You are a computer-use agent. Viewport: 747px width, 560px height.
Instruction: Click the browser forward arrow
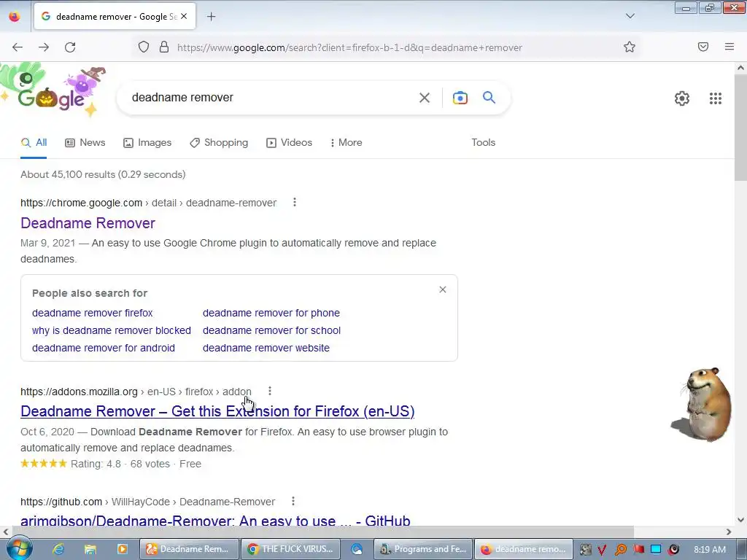click(44, 47)
